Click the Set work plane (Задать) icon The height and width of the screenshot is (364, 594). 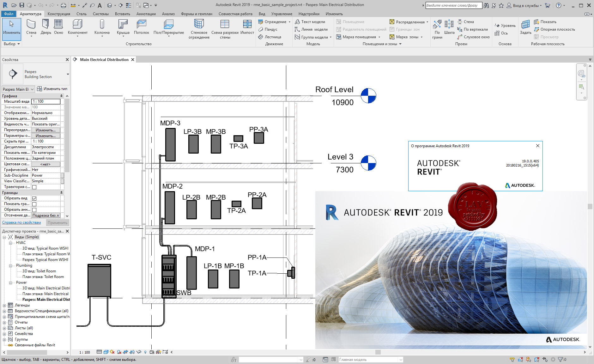coord(525,27)
